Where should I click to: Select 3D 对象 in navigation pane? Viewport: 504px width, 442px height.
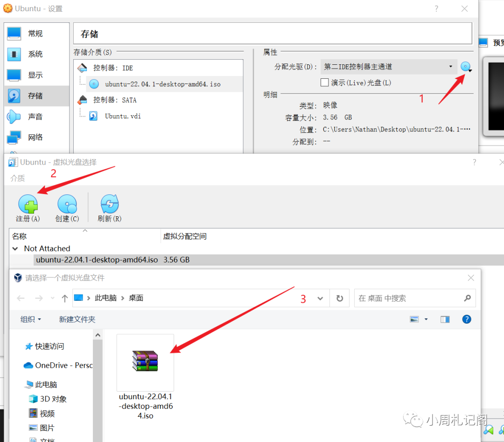pyautogui.click(x=48, y=399)
